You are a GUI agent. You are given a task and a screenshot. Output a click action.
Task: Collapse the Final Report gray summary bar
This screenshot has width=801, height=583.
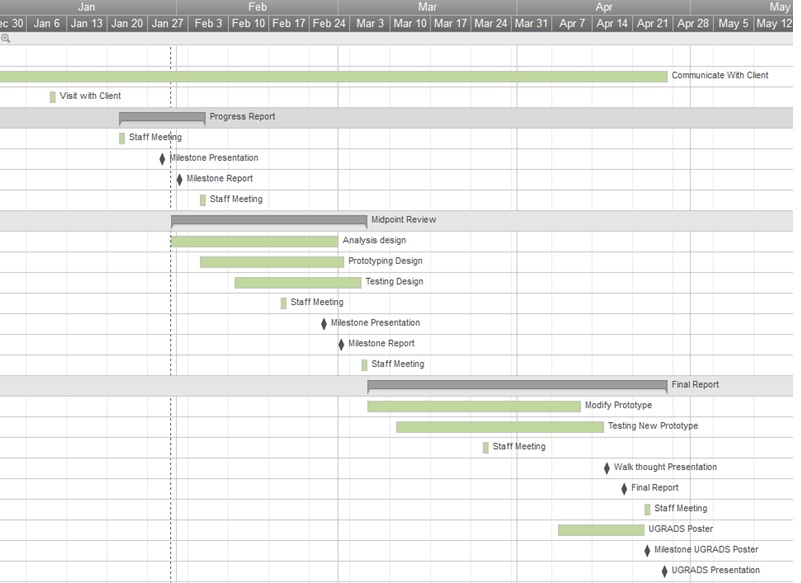coord(516,385)
